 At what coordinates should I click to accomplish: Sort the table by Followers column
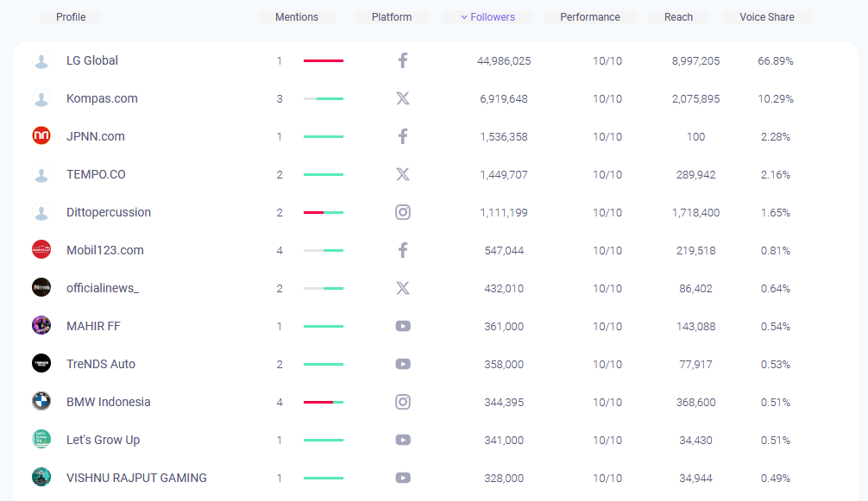pos(487,17)
